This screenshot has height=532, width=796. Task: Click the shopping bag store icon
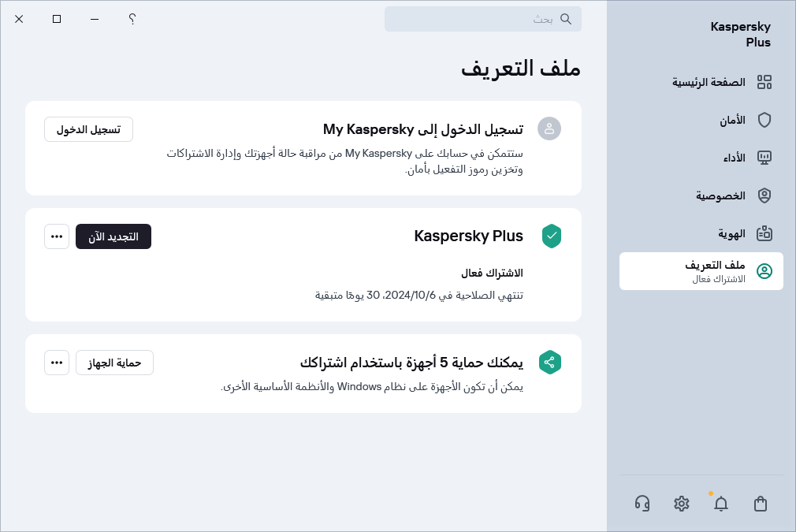(761, 504)
